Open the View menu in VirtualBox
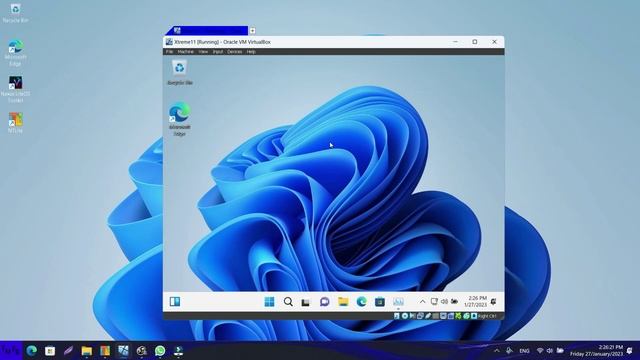This screenshot has height=360, width=640. (203, 52)
